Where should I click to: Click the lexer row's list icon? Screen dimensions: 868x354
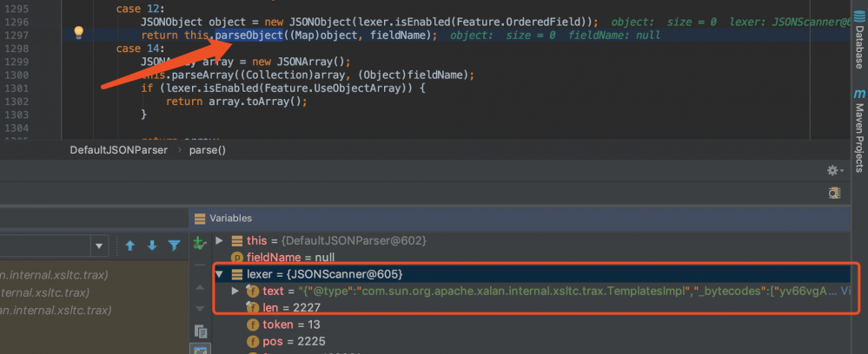(237, 274)
